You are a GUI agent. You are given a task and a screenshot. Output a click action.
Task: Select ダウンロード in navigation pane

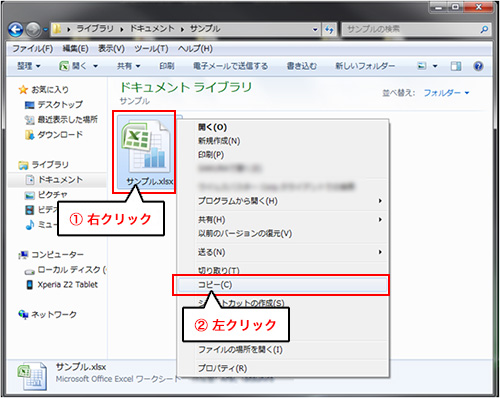tap(60, 135)
